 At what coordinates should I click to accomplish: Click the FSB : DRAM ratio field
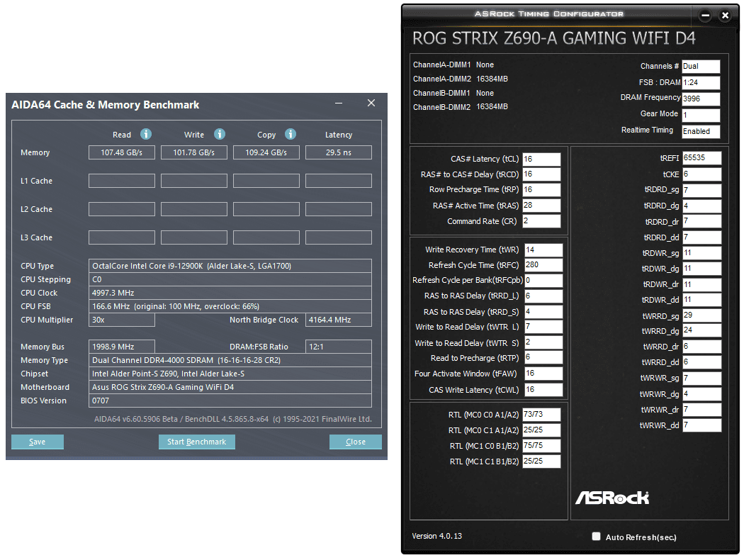(701, 82)
